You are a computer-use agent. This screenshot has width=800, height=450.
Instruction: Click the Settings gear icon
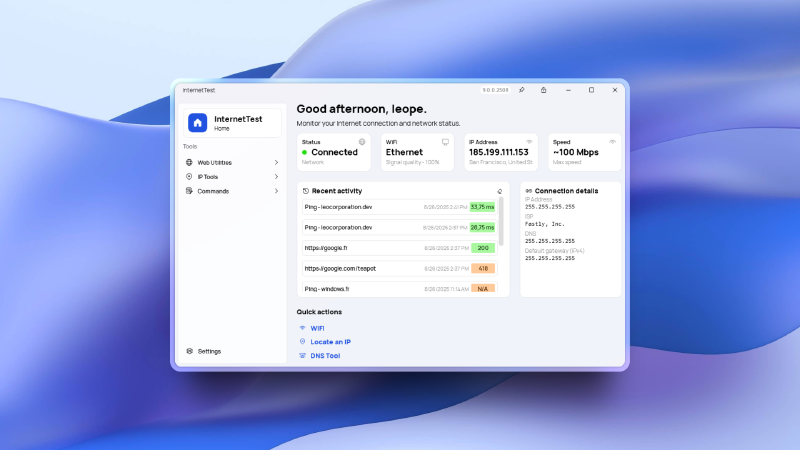click(x=190, y=351)
